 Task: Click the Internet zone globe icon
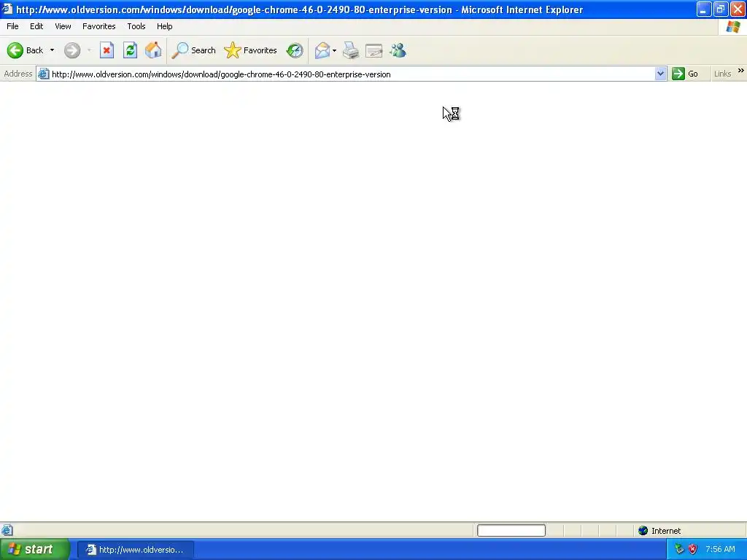click(x=643, y=531)
